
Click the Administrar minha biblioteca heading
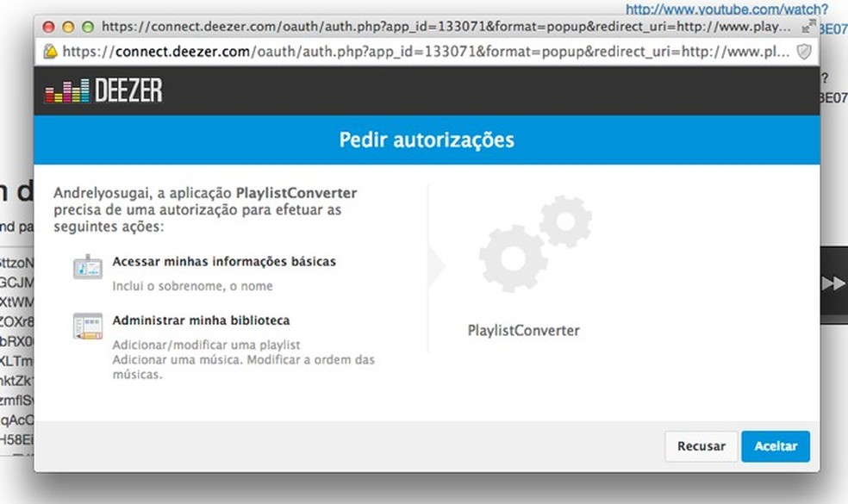coord(203,320)
